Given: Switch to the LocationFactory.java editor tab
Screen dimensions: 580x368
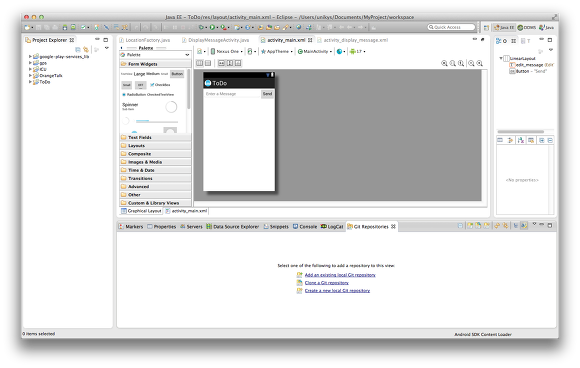Looking at the screenshot, I should 145,40.
